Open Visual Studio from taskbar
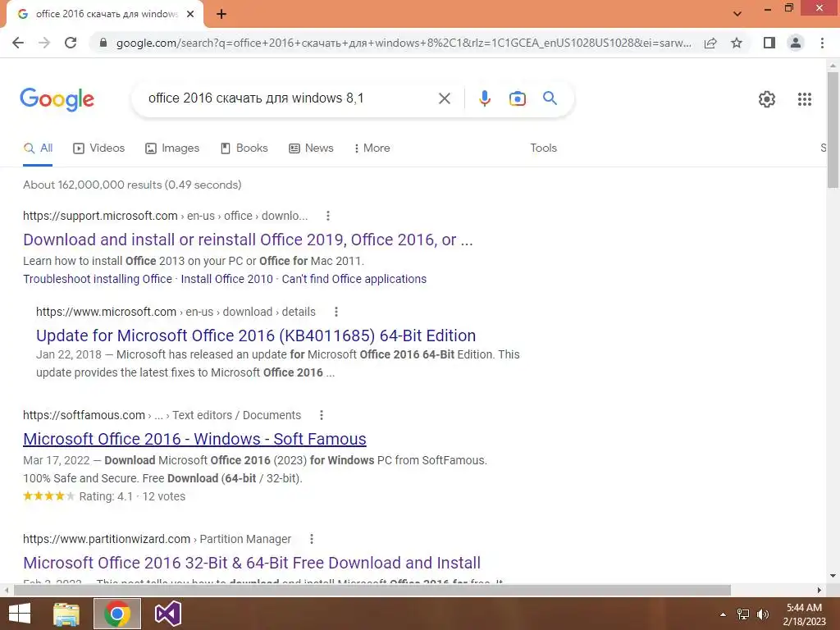This screenshot has height=630, width=840. [168, 614]
